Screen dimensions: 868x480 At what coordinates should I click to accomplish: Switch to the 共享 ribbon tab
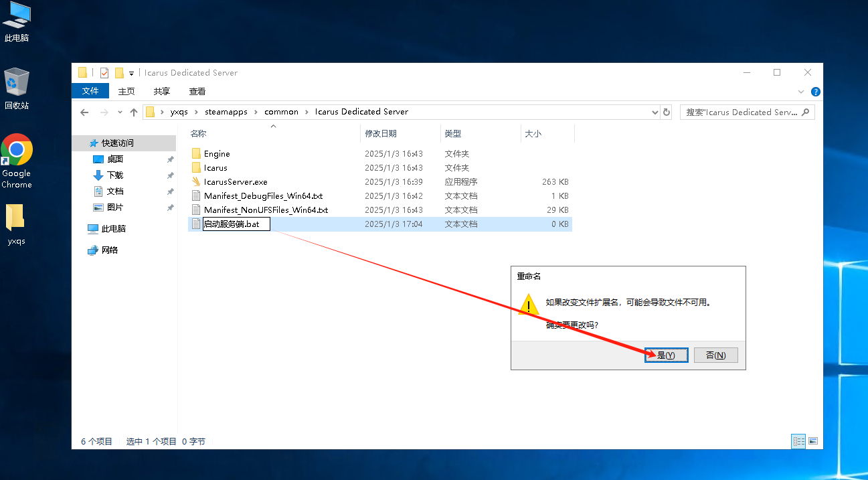(162, 91)
